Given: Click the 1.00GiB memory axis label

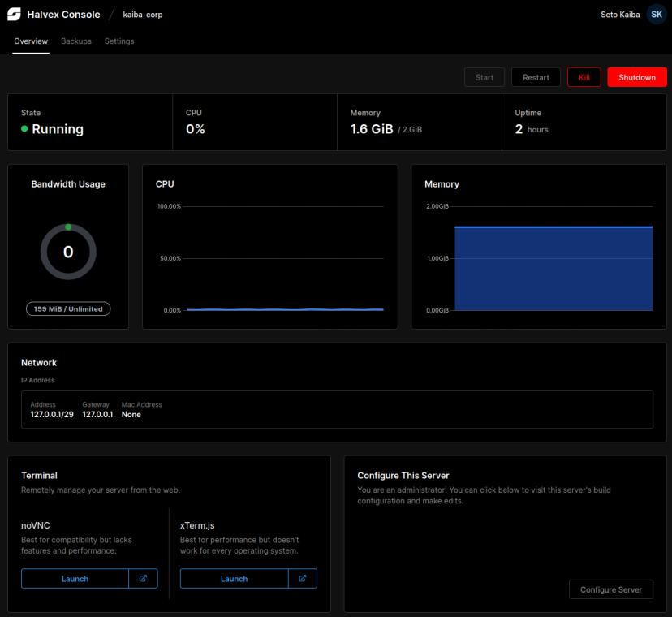Looking at the screenshot, I should click(x=438, y=258).
